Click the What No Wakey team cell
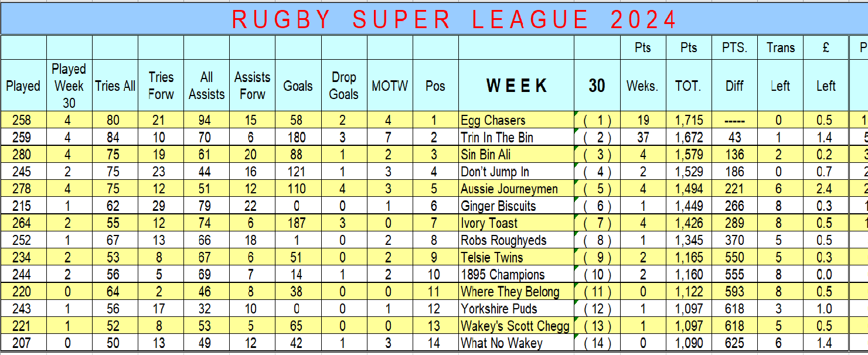868x355 pixels. click(516, 343)
